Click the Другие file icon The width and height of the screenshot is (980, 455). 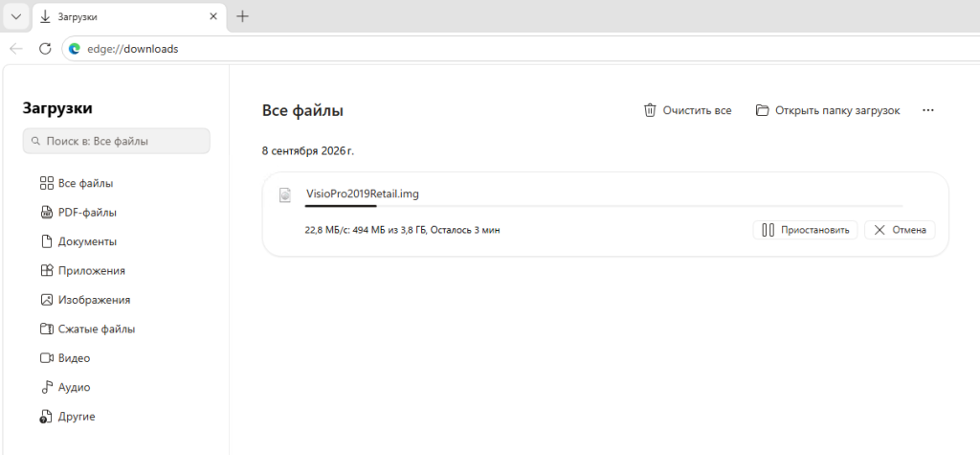(x=45, y=417)
